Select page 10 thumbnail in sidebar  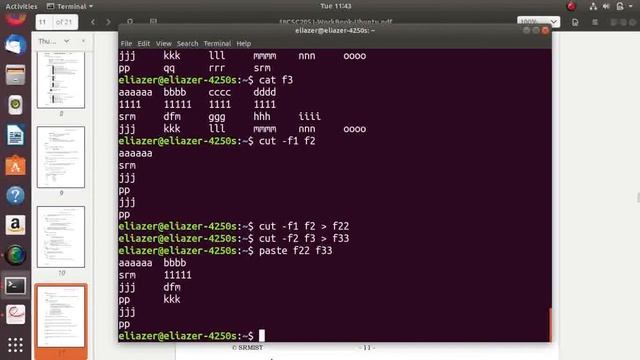[x=61, y=237]
